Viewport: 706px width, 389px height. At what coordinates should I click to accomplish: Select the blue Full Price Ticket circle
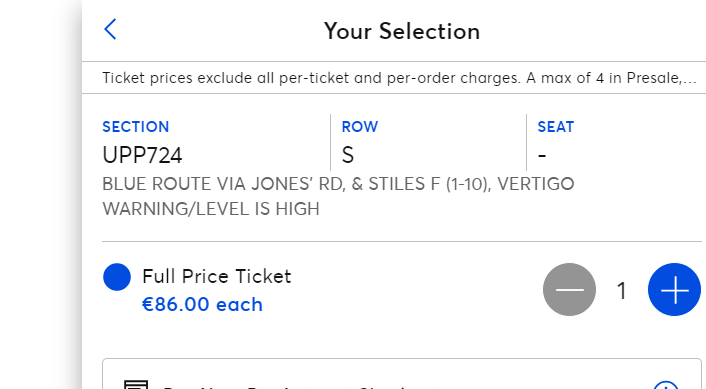click(x=117, y=277)
